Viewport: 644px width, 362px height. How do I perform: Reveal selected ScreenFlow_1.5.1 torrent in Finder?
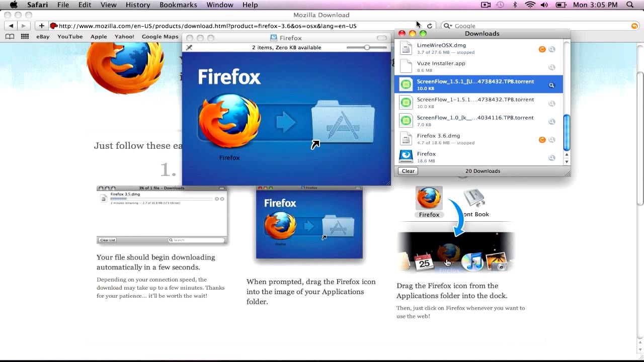pos(552,85)
